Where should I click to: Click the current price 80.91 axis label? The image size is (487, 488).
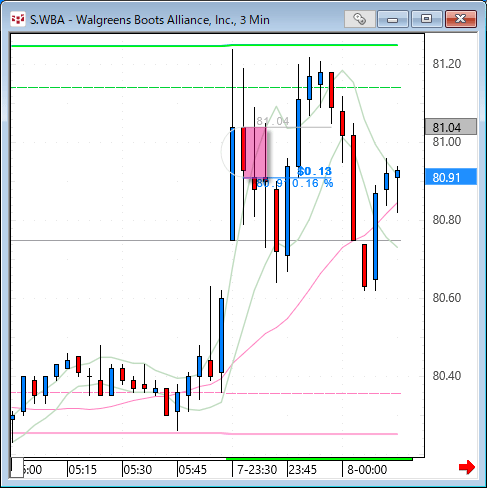coord(451,177)
